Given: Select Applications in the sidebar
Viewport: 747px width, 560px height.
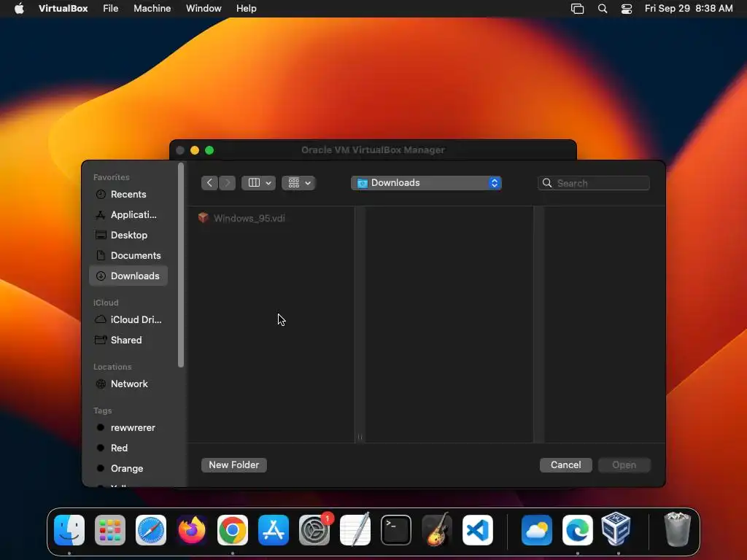Looking at the screenshot, I should 128,215.
